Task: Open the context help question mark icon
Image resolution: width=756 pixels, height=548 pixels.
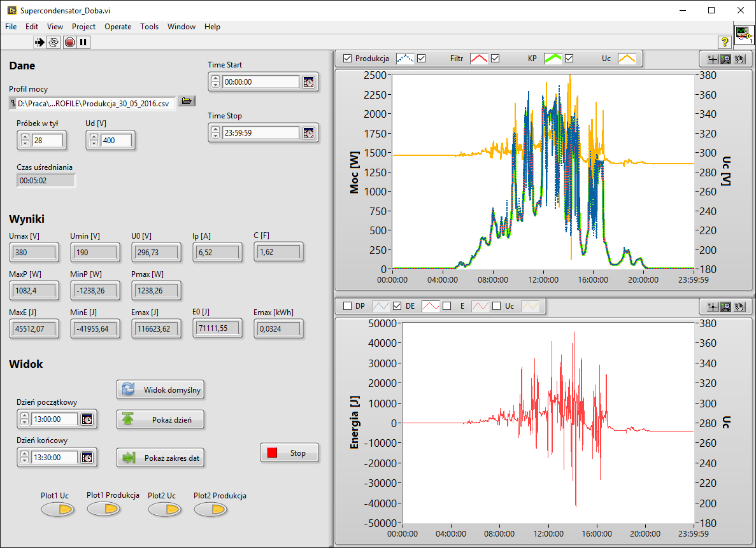Action: coord(724,42)
